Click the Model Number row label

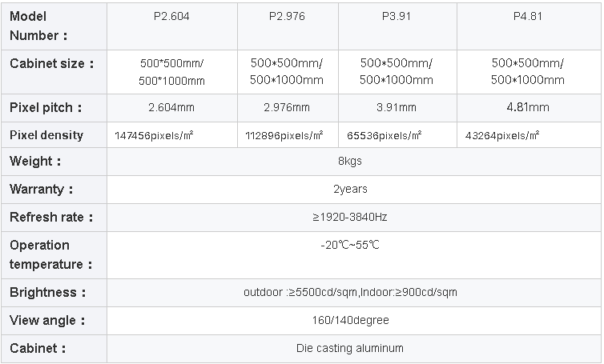[x=39, y=26]
